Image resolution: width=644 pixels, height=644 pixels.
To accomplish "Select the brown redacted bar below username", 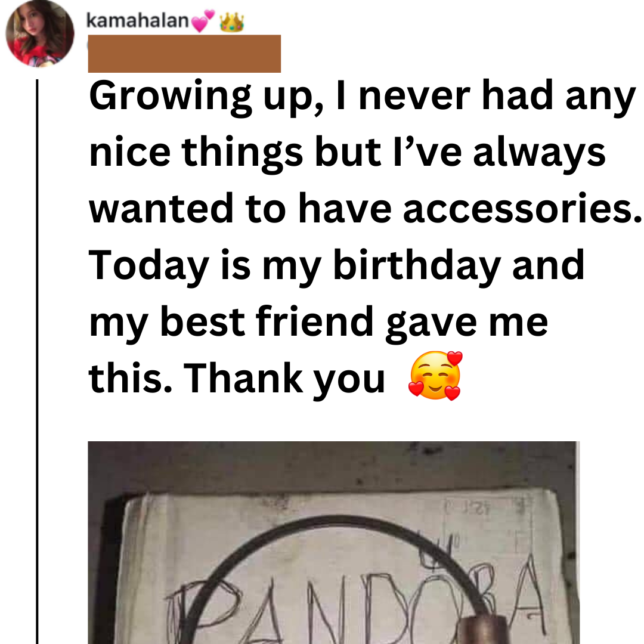I will tap(184, 54).
